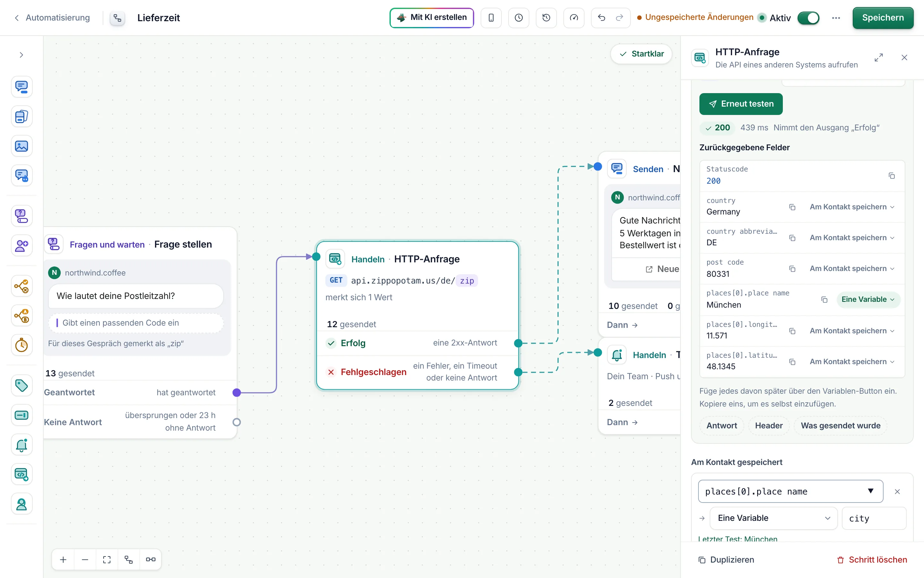
Task: Open the places[0].place name field selector
Action: pos(790,492)
